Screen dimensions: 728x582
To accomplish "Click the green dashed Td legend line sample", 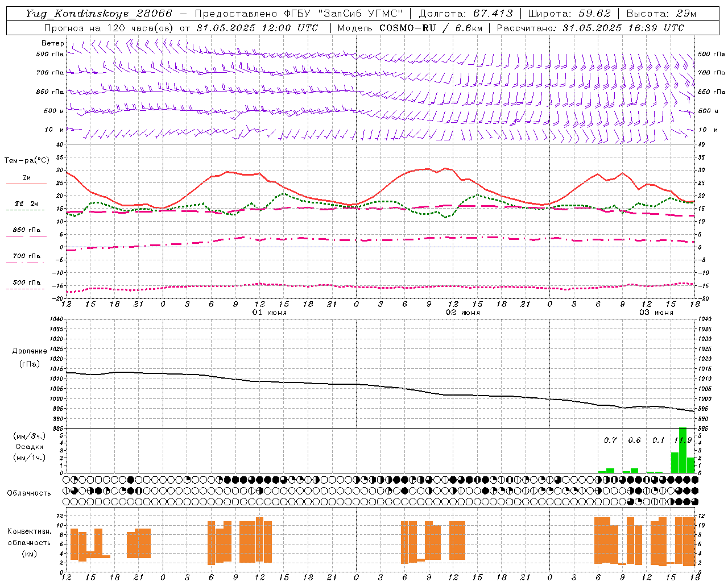I will pyautogui.click(x=26, y=210).
